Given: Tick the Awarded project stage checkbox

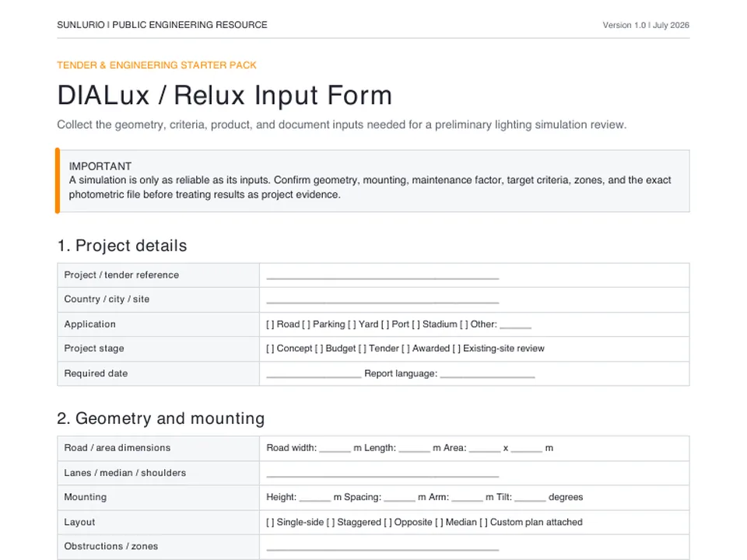Looking at the screenshot, I should pos(406,348).
